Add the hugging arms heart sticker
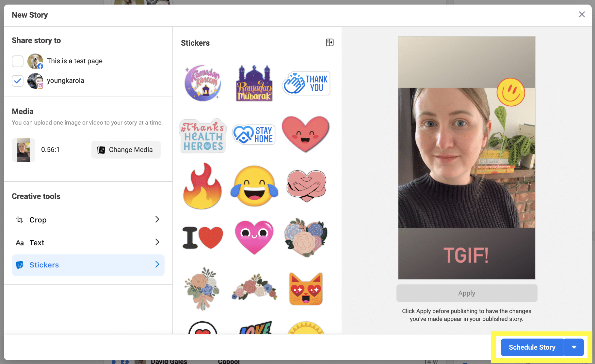The width and height of the screenshot is (595, 364). 306,186
